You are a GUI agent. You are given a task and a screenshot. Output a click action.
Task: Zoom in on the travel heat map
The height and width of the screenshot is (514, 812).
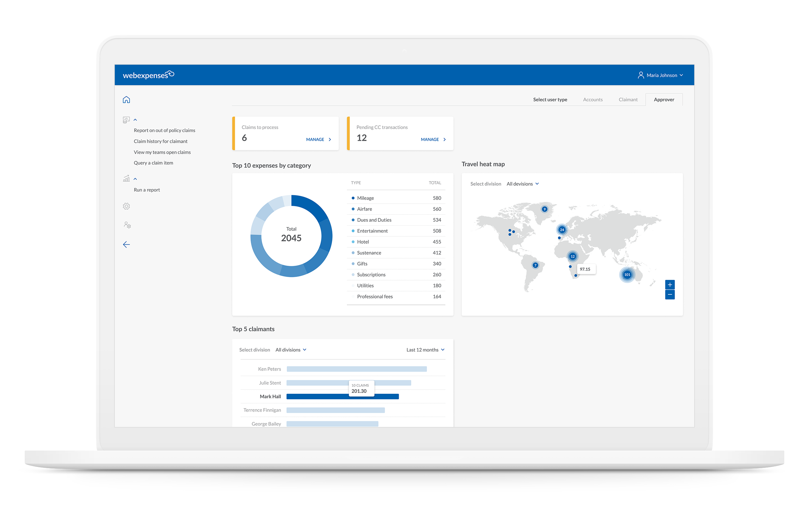[669, 285]
